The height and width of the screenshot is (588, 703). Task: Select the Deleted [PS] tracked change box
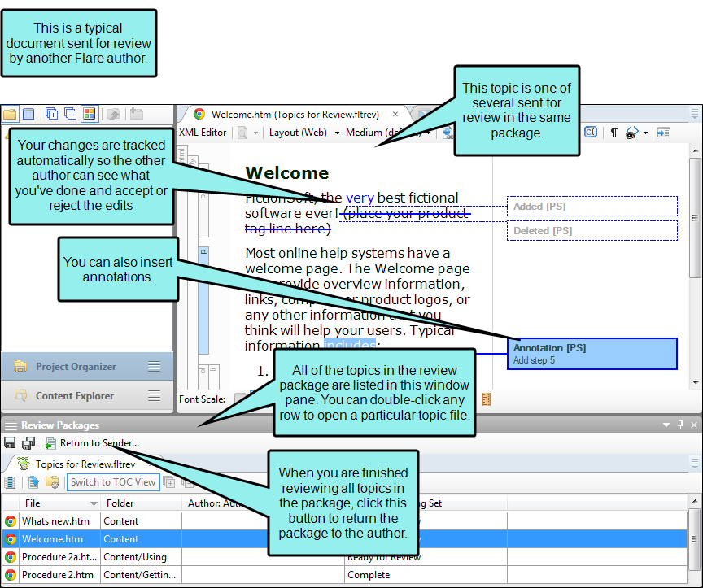pos(592,231)
